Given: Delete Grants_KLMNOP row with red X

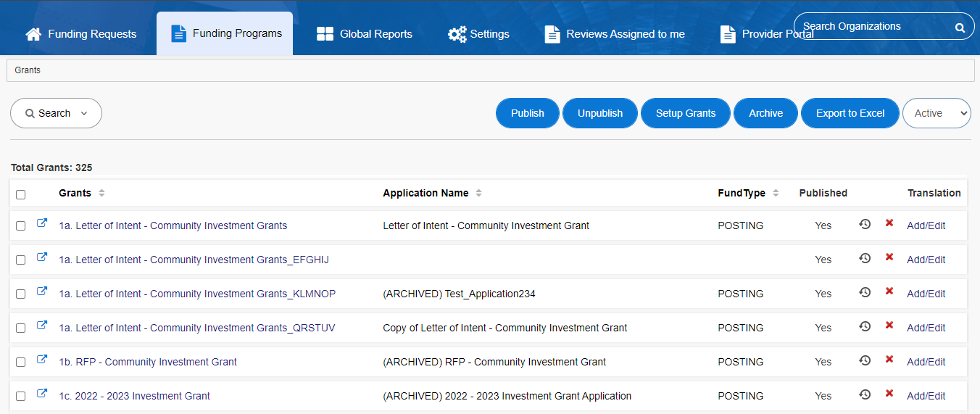Looking at the screenshot, I should (x=889, y=291).
